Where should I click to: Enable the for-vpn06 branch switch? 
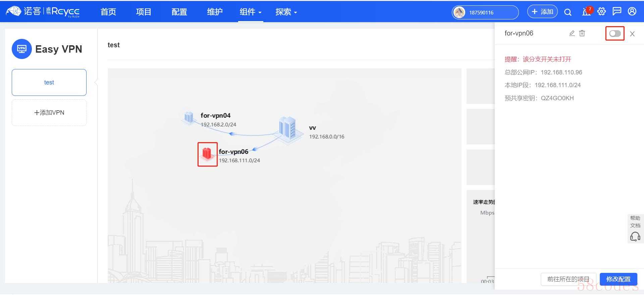[615, 34]
